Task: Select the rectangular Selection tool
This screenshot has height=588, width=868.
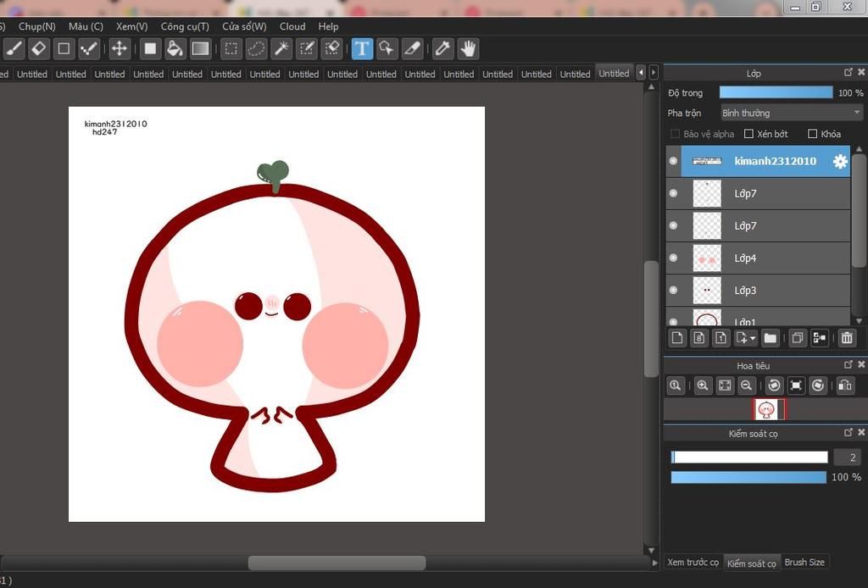Action: pyautogui.click(x=231, y=48)
